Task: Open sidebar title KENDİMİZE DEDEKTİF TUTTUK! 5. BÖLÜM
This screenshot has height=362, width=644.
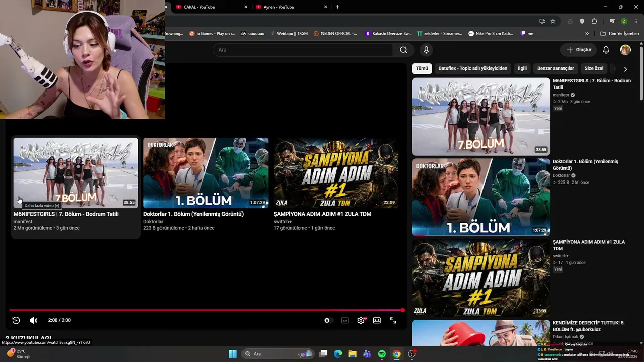Action: point(589,326)
